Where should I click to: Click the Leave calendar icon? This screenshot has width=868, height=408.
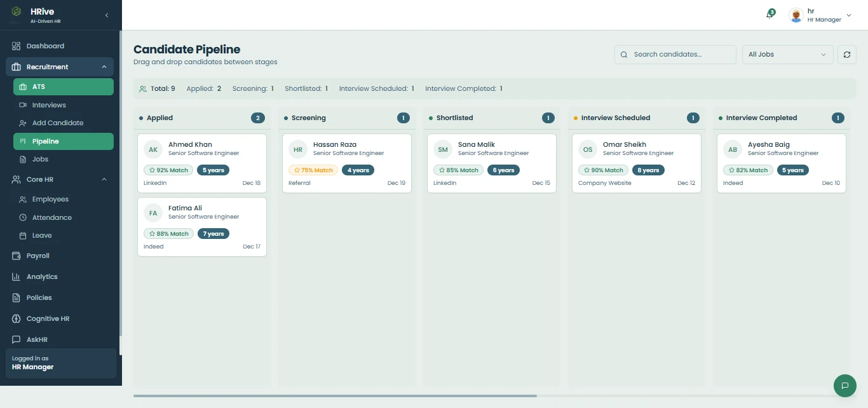23,235
